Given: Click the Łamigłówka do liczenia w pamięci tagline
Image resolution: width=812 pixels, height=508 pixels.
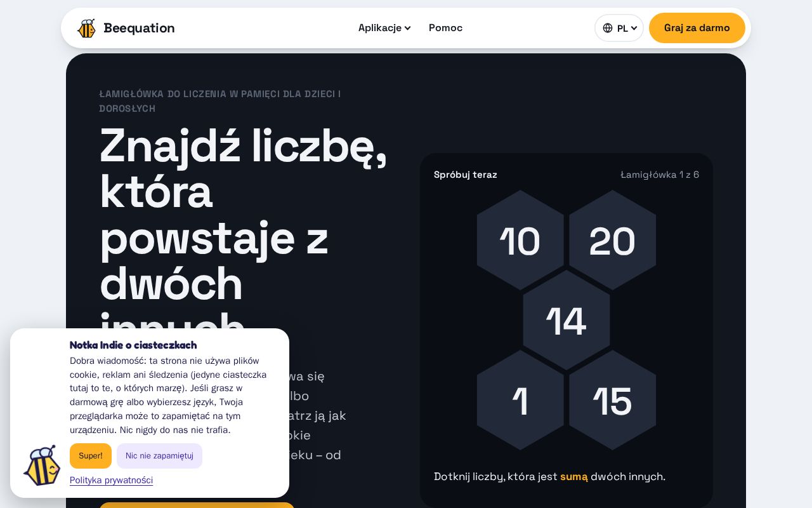Looking at the screenshot, I should pos(220,101).
